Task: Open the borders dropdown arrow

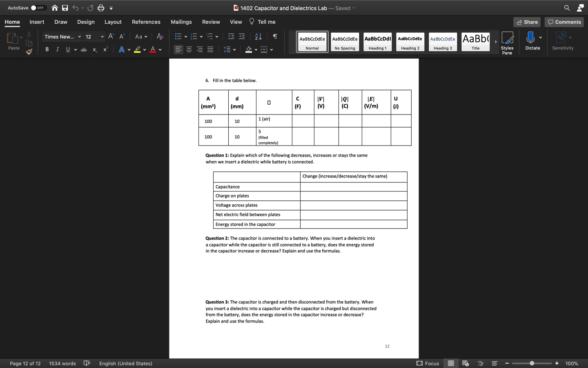Action: point(272,50)
